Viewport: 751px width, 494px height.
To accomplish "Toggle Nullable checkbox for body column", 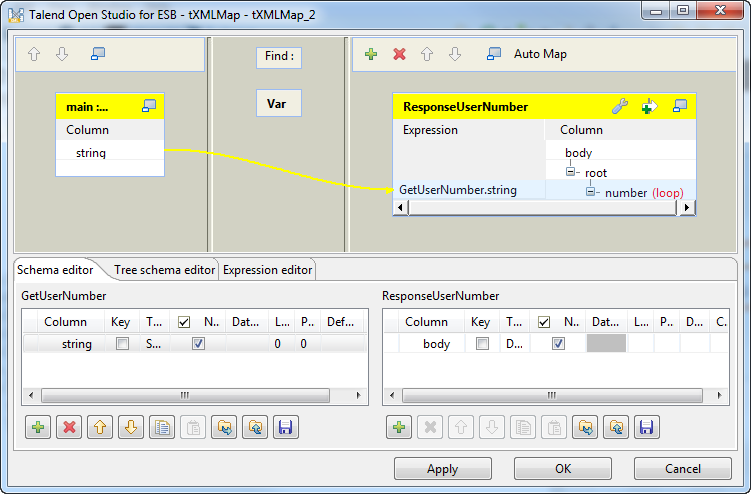I will (x=558, y=344).
